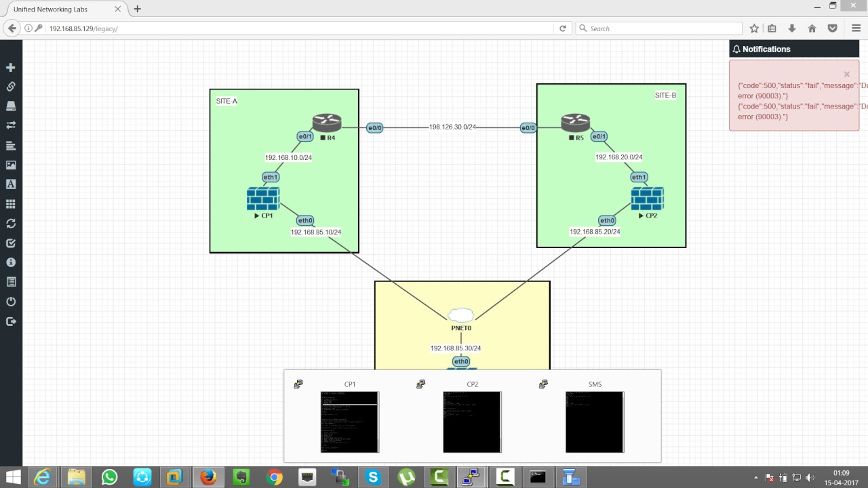This screenshot has height=488, width=868.
Task: Open Skype from the taskbar
Action: (373, 477)
